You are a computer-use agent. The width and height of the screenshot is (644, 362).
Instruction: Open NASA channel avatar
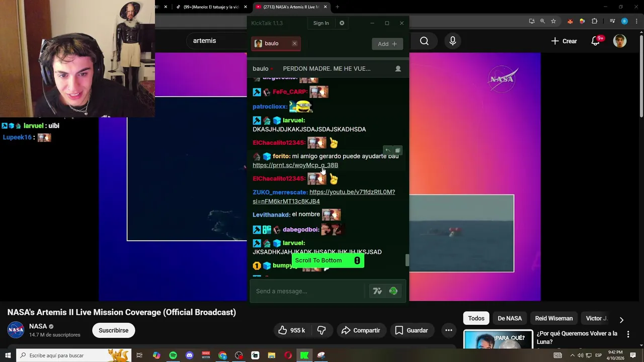click(16, 330)
